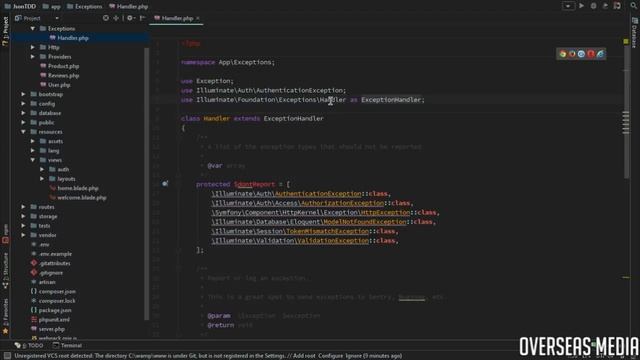640x360 pixels.
Task: Open Search Everywhere magnifier icon
Action: click(x=634, y=6)
